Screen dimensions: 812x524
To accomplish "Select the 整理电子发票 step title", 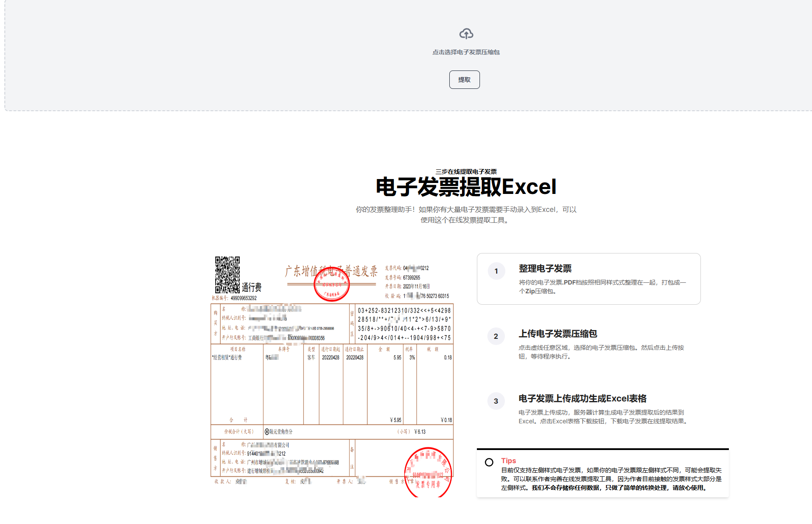I will [x=545, y=268].
